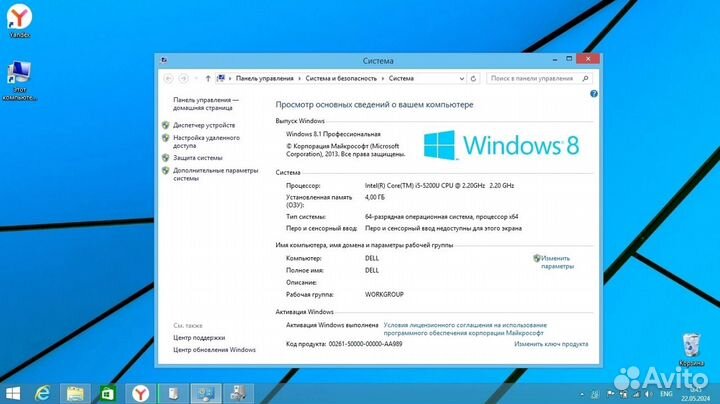Open Защита системы

point(197,157)
